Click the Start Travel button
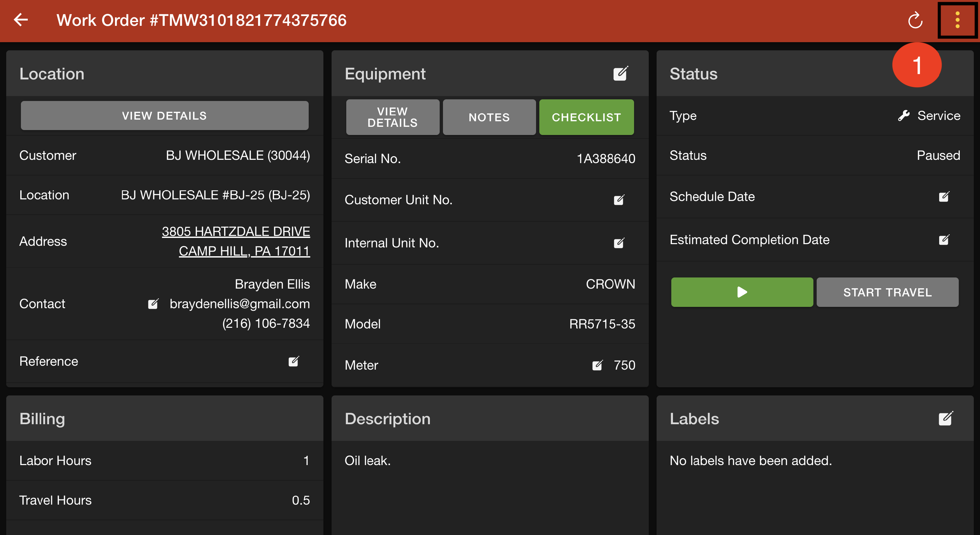980x535 pixels. 887,292
